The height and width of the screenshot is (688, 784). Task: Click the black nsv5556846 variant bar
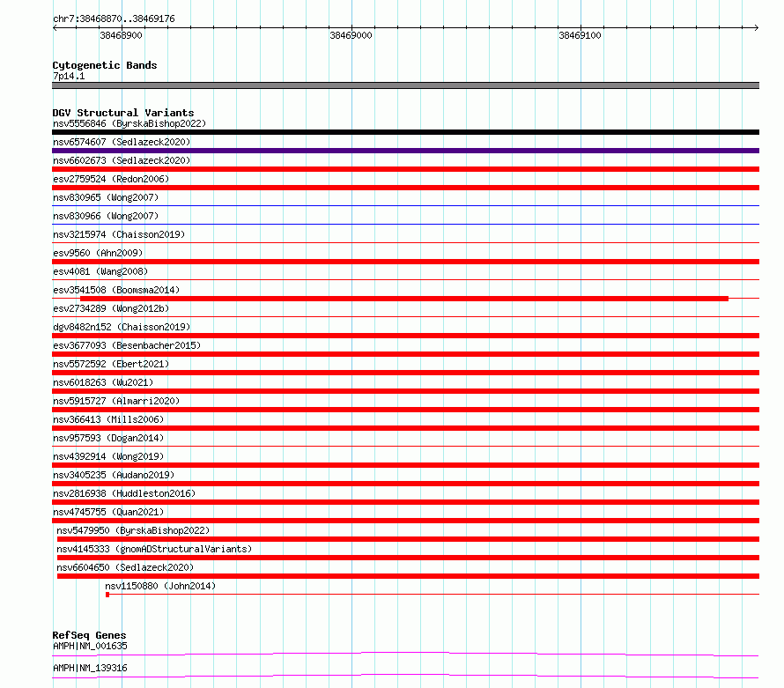click(405, 132)
